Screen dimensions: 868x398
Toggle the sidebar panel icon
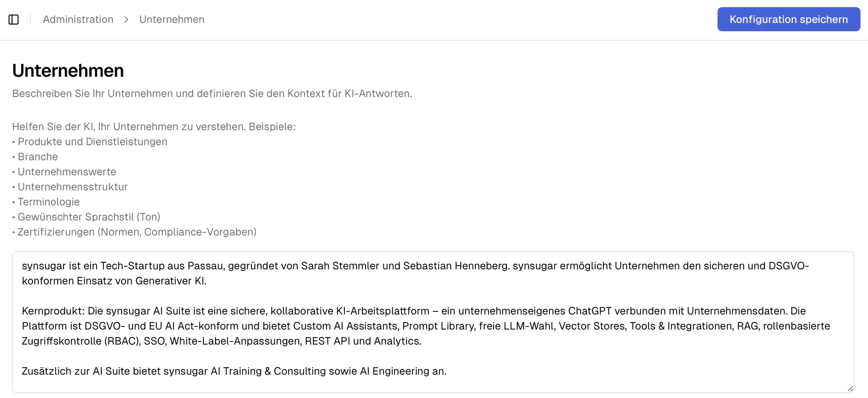pyautogui.click(x=14, y=19)
